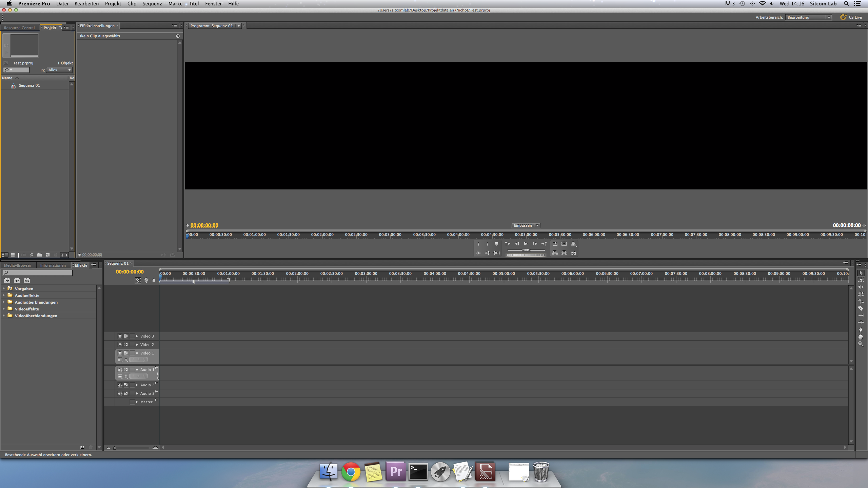Expand the Vorgaben folder in effects panel
868x488 pixels.
click(5, 288)
